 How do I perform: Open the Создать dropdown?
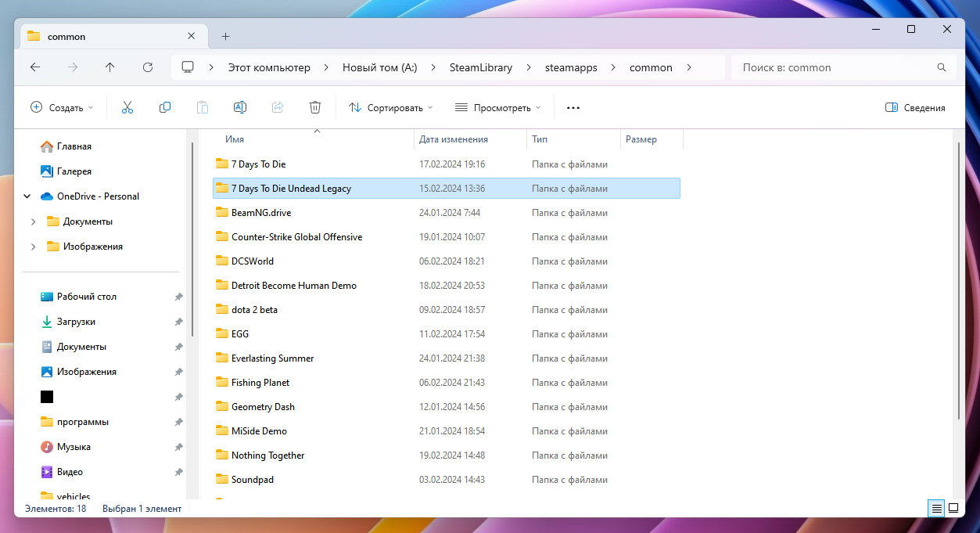(x=62, y=107)
